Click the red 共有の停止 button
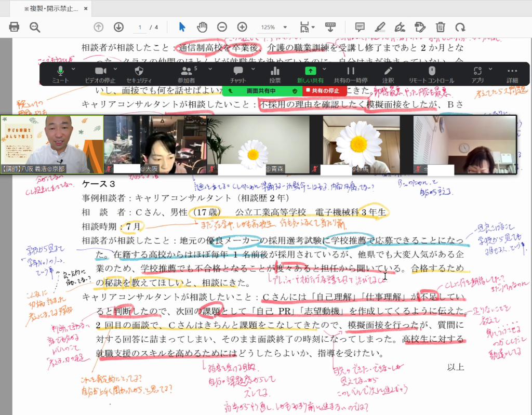 pos(325,91)
